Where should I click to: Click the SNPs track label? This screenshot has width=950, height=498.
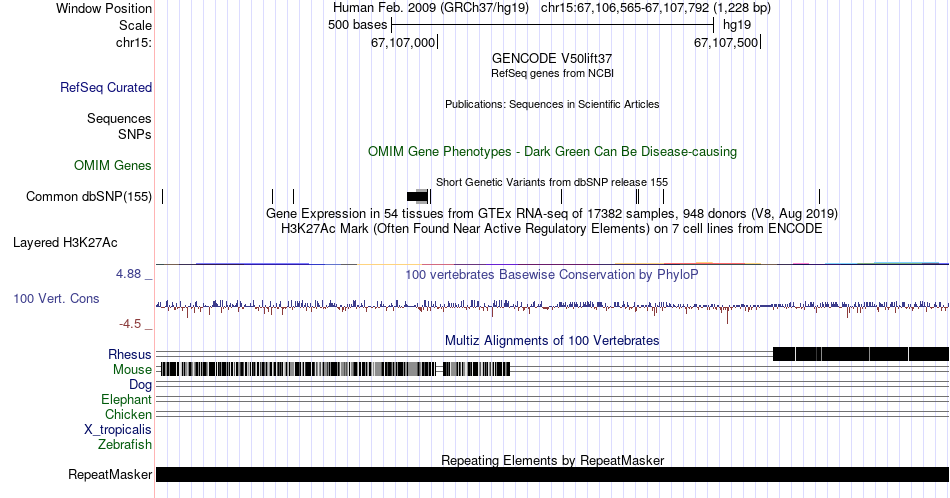tap(135, 134)
